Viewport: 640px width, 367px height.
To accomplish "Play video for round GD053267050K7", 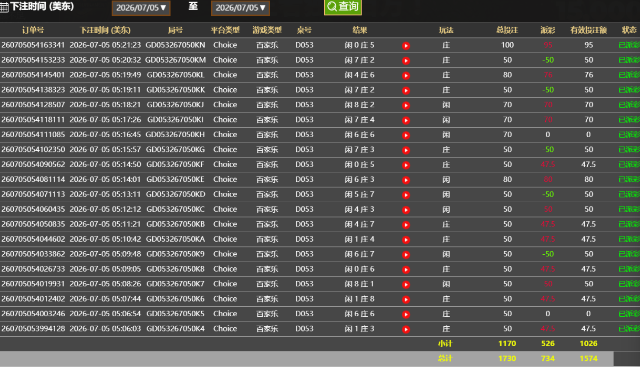I will pos(406,285).
